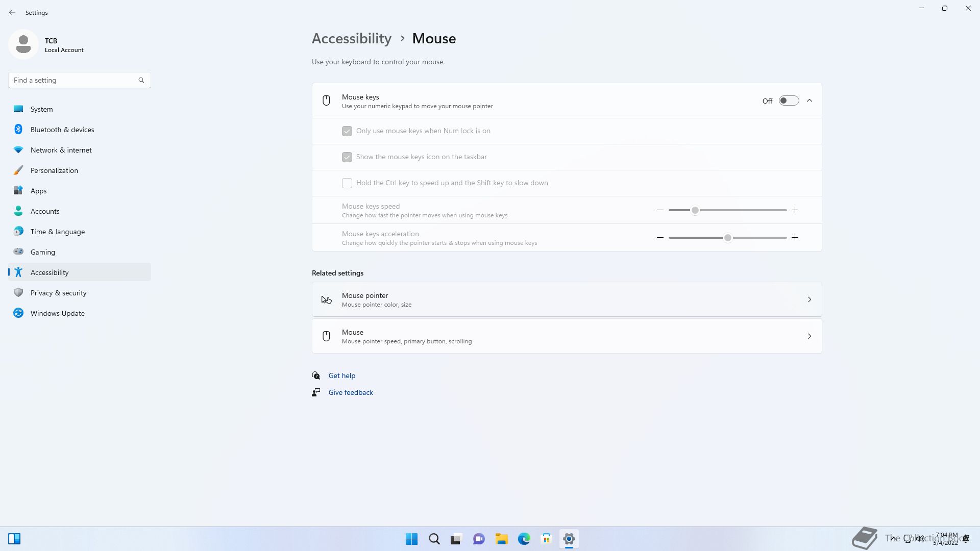Toggle Only use mouse keys when Num lock
The width and height of the screenshot is (980, 551).
[x=347, y=131]
